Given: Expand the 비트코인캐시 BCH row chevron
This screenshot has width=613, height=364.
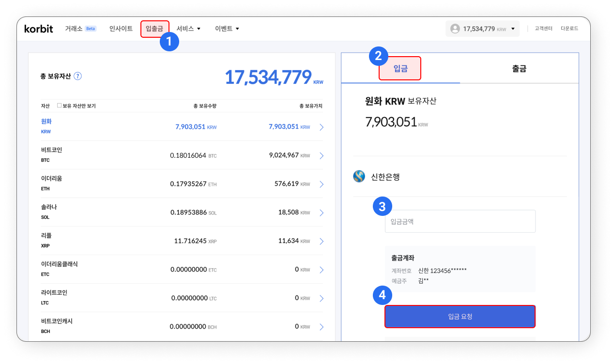Looking at the screenshot, I should pos(322,327).
